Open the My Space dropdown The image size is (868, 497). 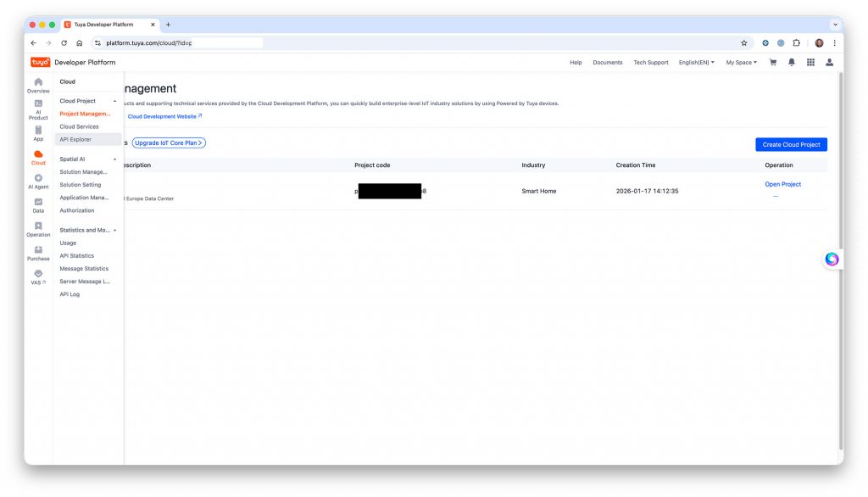pyautogui.click(x=741, y=62)
